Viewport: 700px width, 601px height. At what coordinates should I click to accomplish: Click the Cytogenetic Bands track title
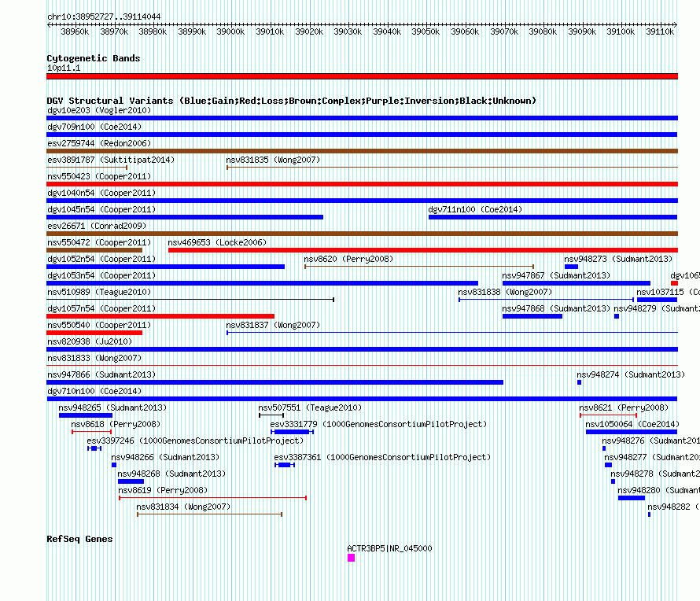coord(94,58)
